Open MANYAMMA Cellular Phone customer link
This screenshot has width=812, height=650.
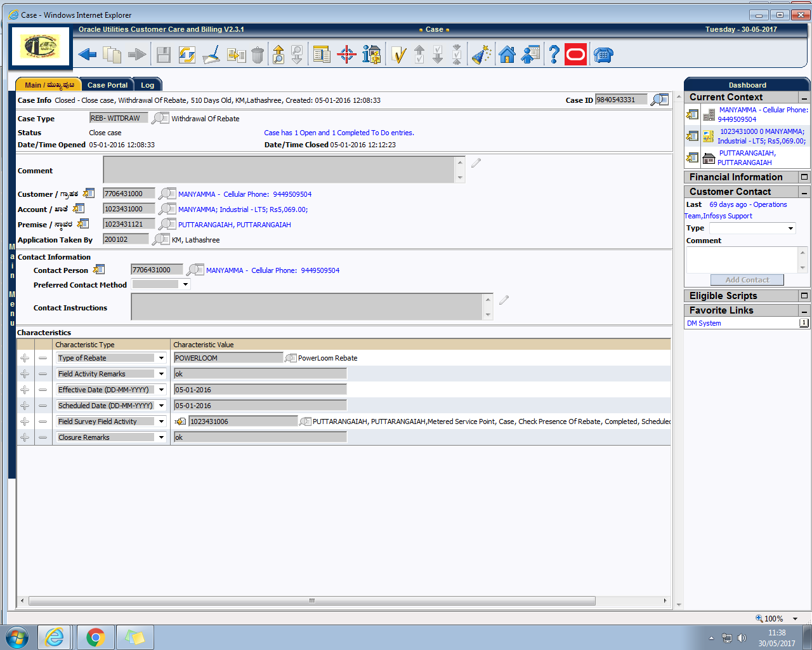coord(245,194)
